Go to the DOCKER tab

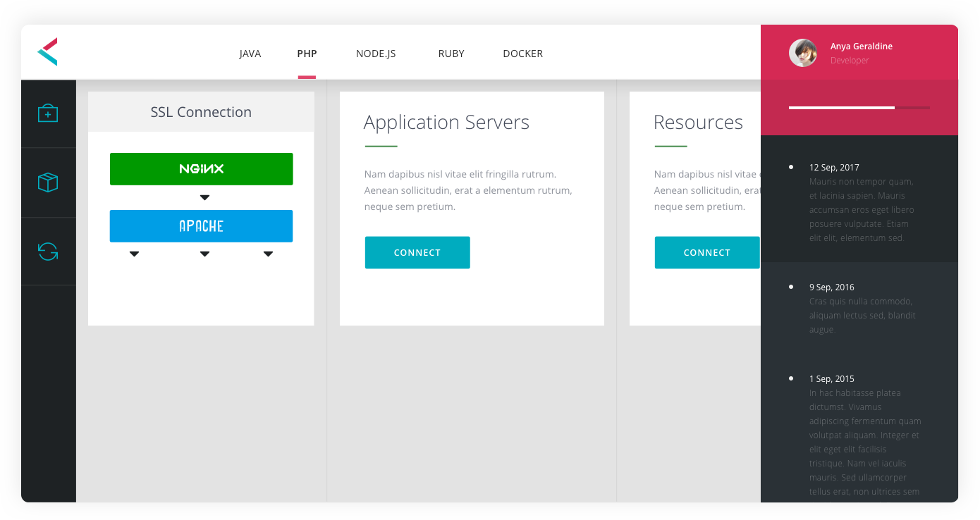point(522,54)
